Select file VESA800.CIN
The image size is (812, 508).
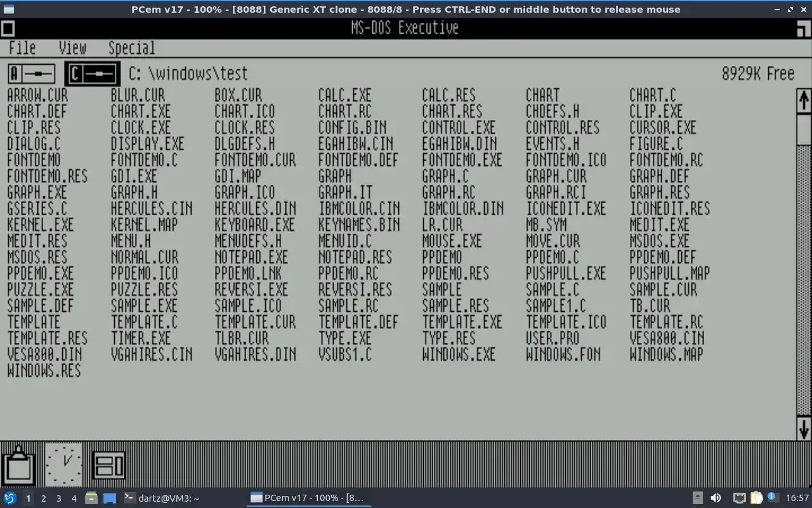click(667, 338)
